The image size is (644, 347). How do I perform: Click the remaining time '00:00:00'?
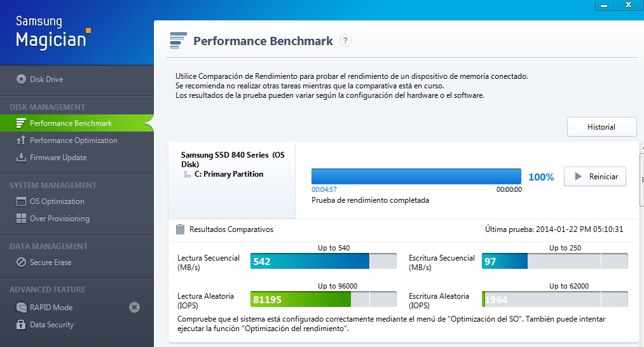click(509, 190)
